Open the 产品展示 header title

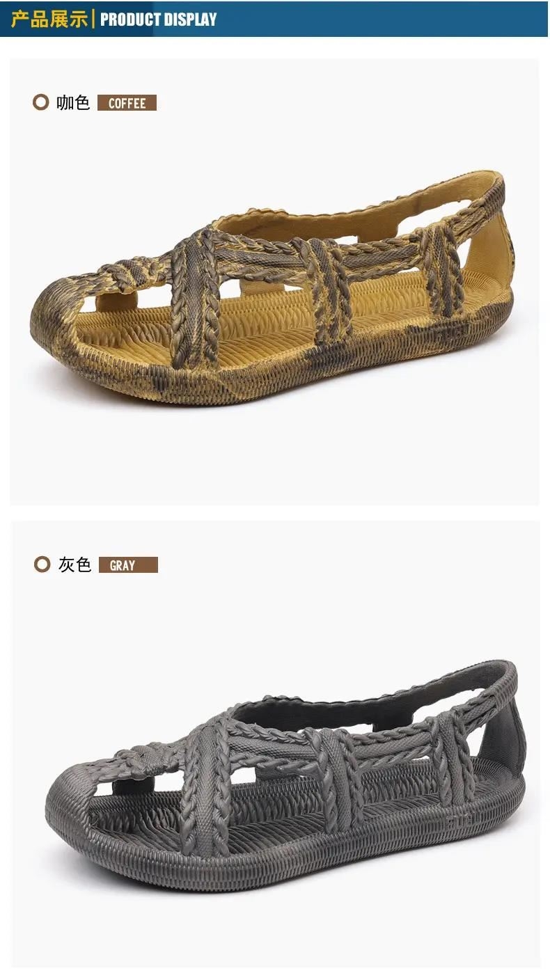tap(49, 19)
